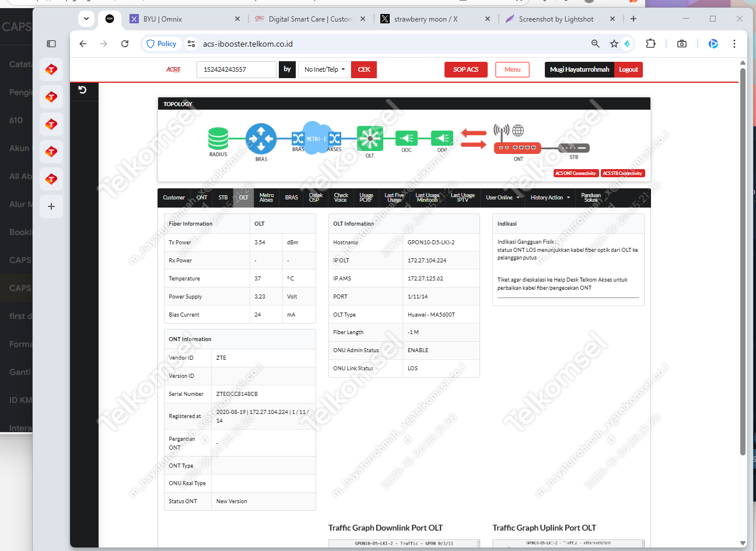Click the CEK button

364,69
